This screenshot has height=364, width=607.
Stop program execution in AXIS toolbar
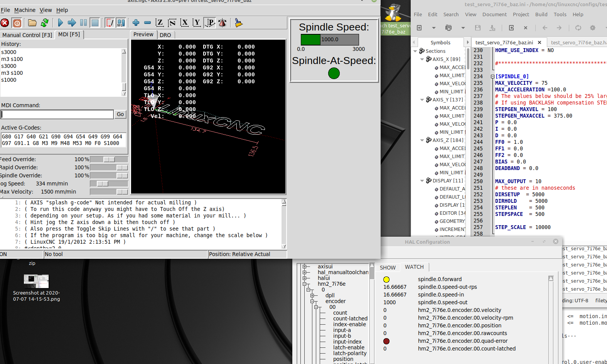coord(95,23)
